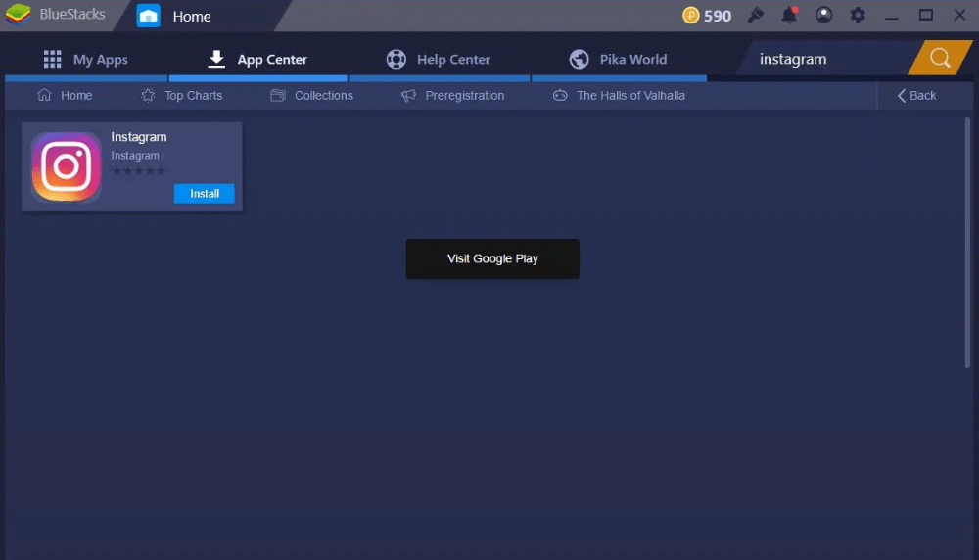
Task: Switch to the App Center tab
Action: [257, 60]
